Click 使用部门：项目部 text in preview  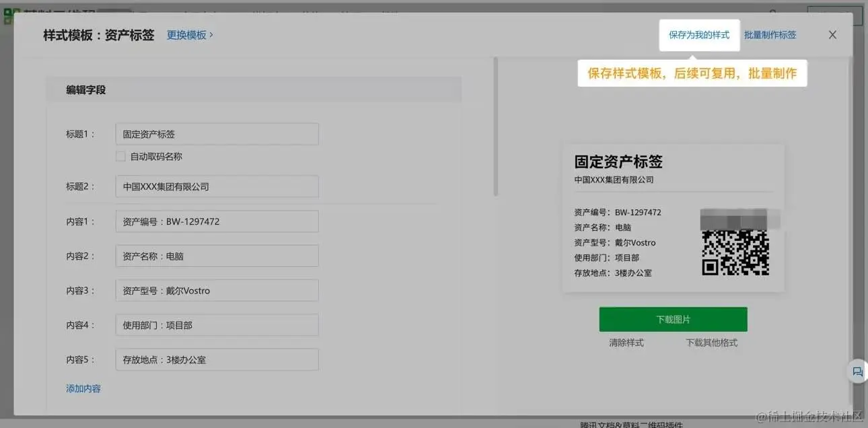(606, 258)
